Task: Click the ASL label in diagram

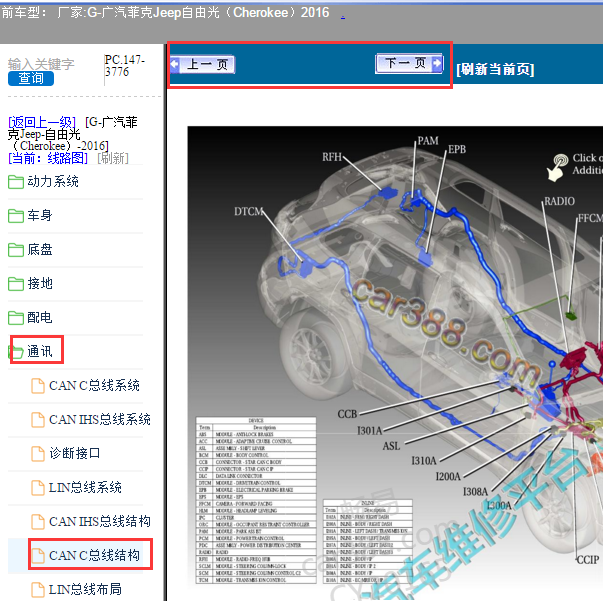Action: coord(391,446)
